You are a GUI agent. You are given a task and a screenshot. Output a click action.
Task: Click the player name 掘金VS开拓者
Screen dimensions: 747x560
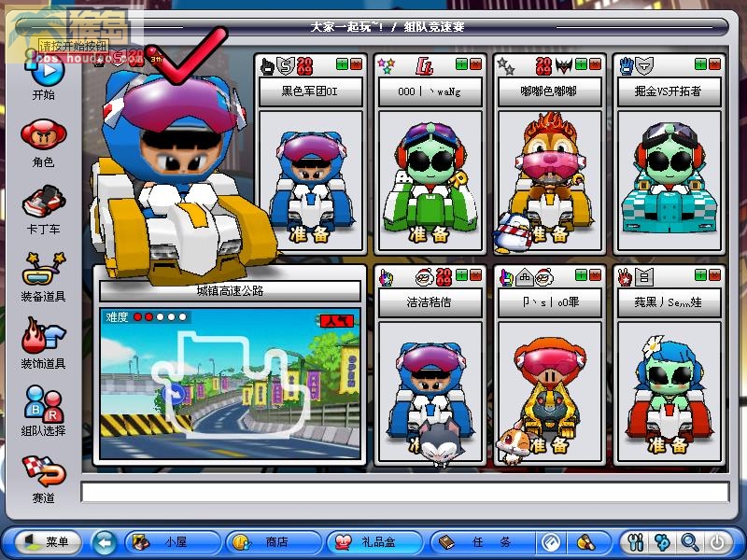669,91
